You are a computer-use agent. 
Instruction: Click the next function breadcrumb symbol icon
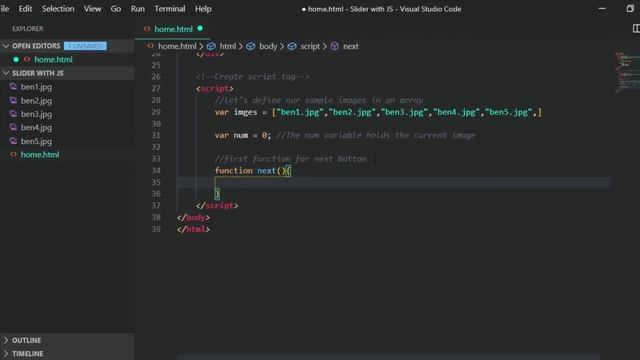pyautogui.click(x=335, y=46)
